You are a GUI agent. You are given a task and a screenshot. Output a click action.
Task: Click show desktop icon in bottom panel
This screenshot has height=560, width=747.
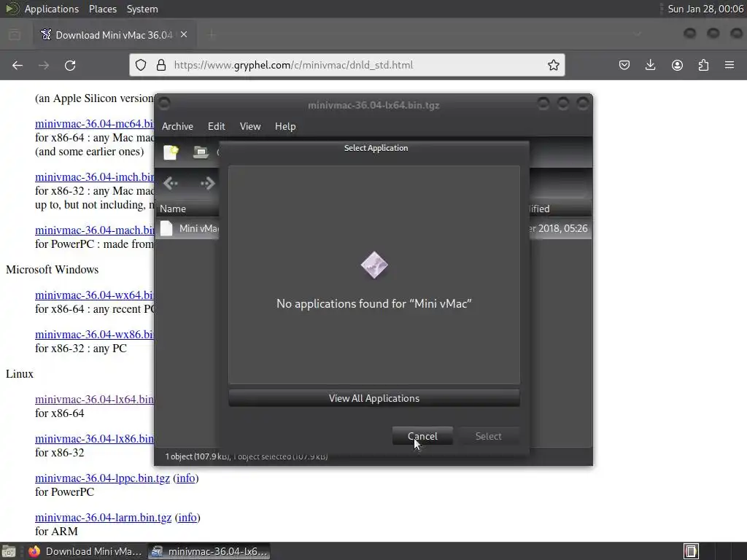point(9,551)
